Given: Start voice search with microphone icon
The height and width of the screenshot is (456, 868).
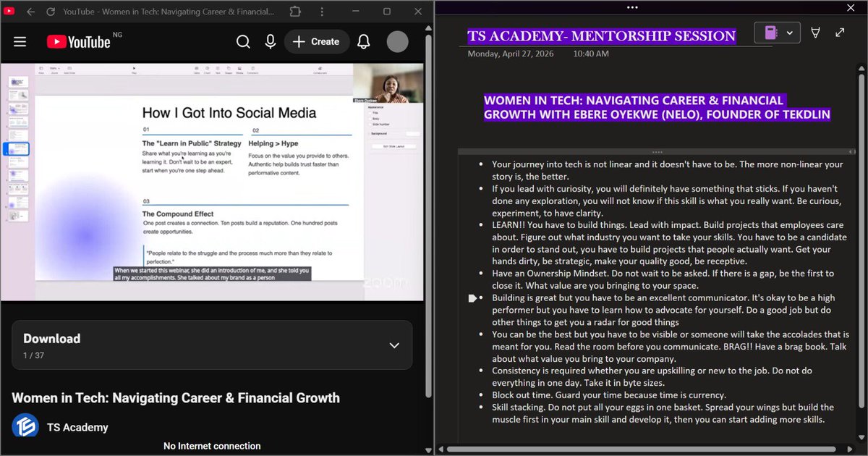Looking at the screenshot, I should [x=271, y=42].
